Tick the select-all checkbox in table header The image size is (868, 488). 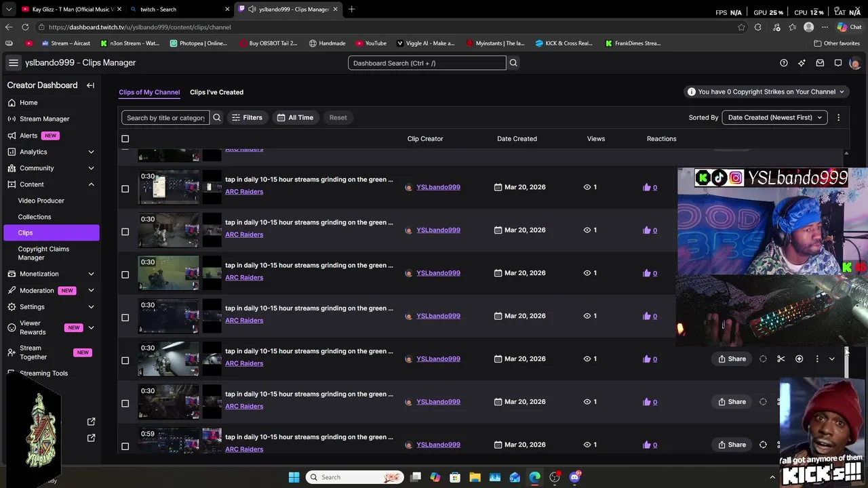tap(125, 139)
